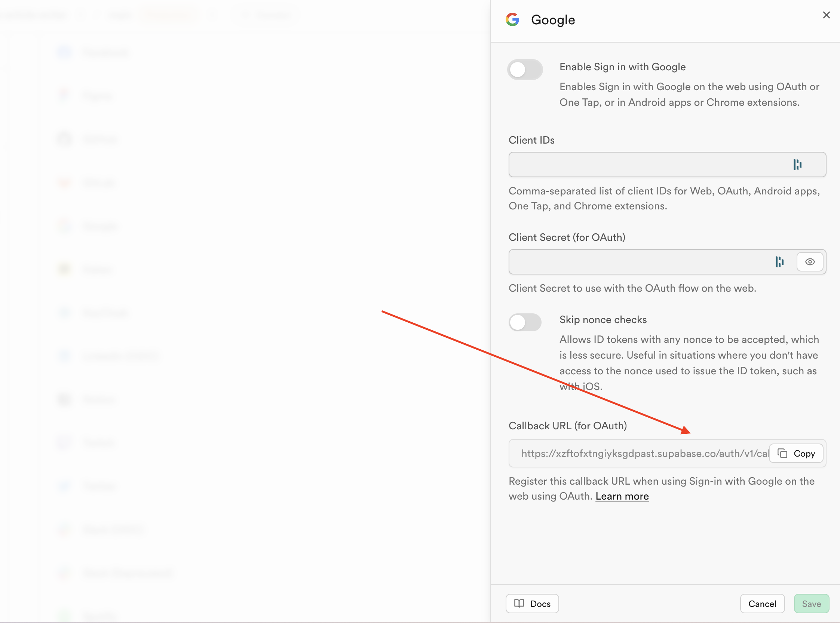Click the Client IDs label

pos(531,140)
